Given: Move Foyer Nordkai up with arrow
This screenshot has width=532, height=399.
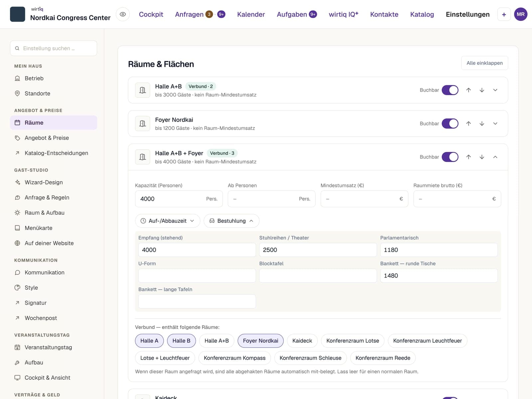Looking at the screenshot, I should click(468, 123).
